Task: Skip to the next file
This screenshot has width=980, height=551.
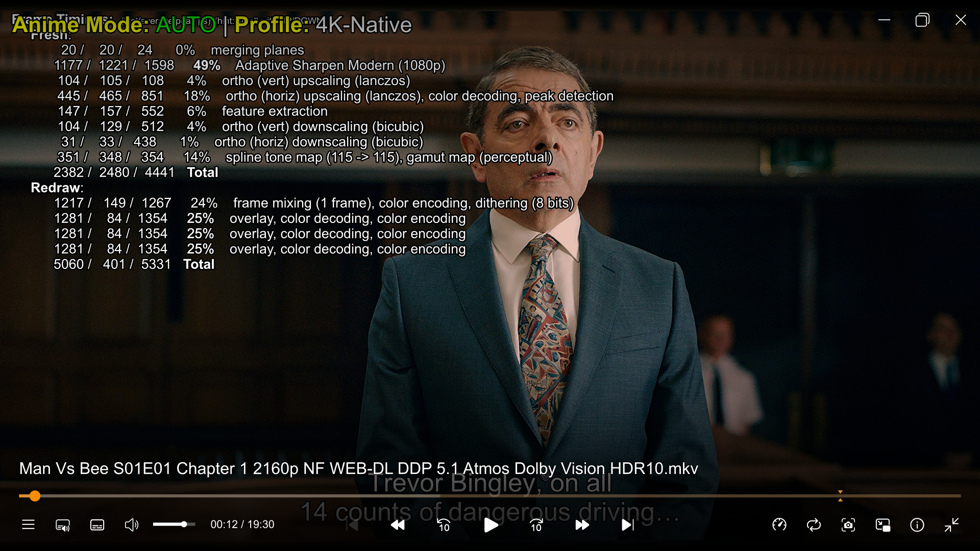Action: point(628,525)
